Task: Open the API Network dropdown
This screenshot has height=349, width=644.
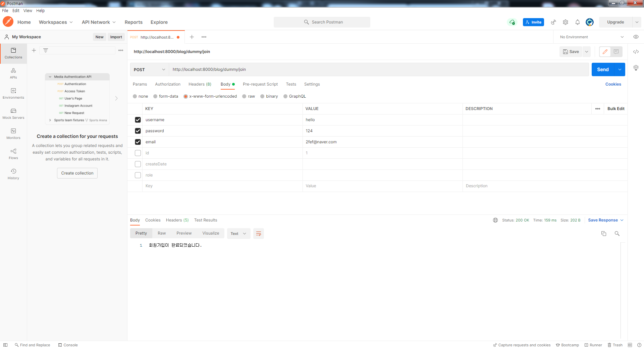Action: pyautogui.click(x=99, y=22)
